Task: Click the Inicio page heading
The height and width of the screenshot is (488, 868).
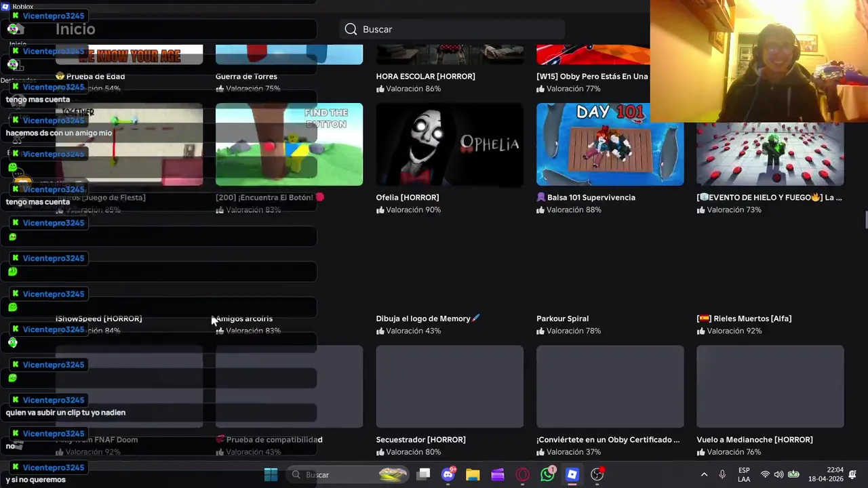Action: coord(75,29)
